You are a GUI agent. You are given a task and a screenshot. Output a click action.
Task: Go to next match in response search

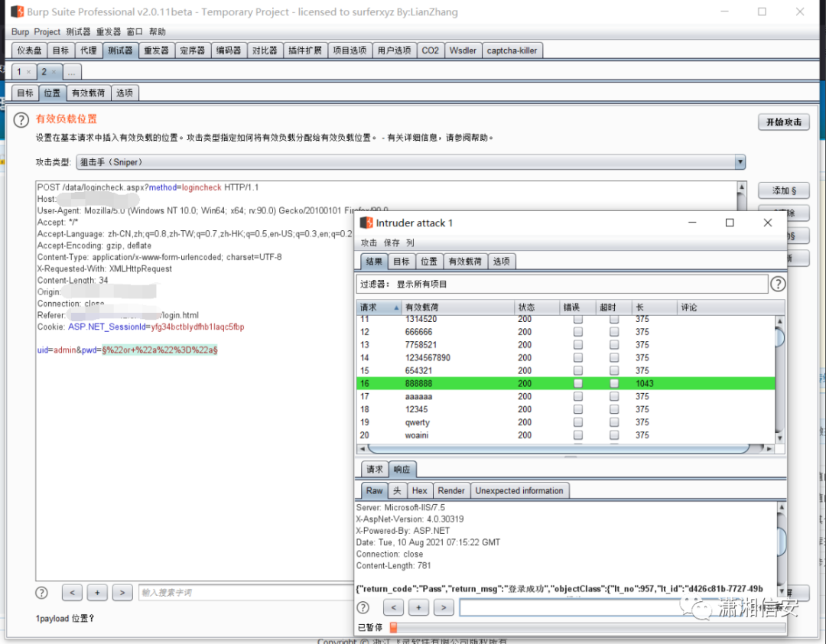444,607
